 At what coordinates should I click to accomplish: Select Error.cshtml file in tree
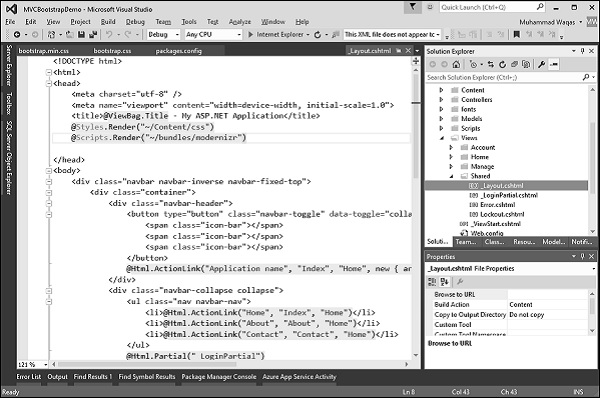497,205
